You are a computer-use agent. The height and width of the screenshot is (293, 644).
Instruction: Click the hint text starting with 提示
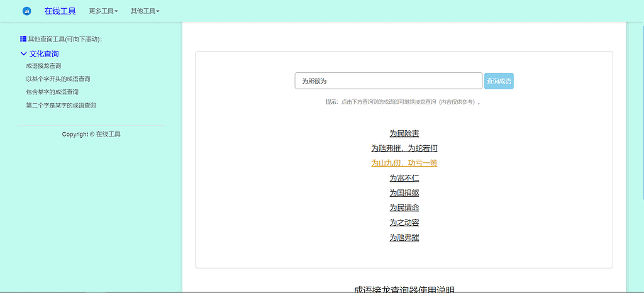[403, 102]
